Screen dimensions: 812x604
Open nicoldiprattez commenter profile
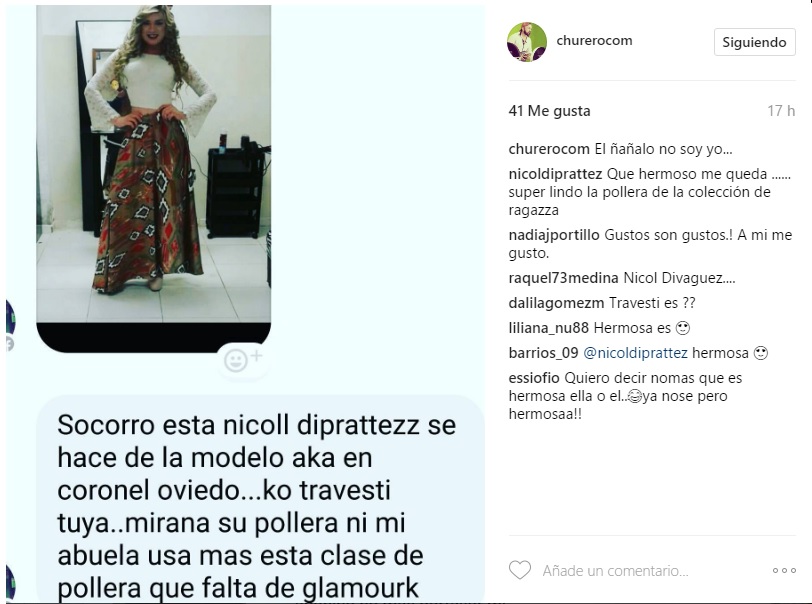pyautogui.click(x=555, y=174)
